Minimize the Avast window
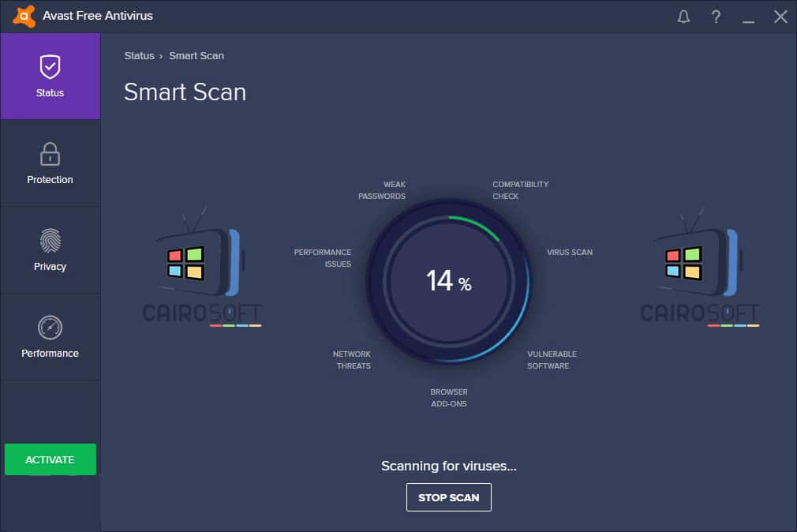Image resolution: width=797 pixels, height=532 pixels. click(748, 21)
